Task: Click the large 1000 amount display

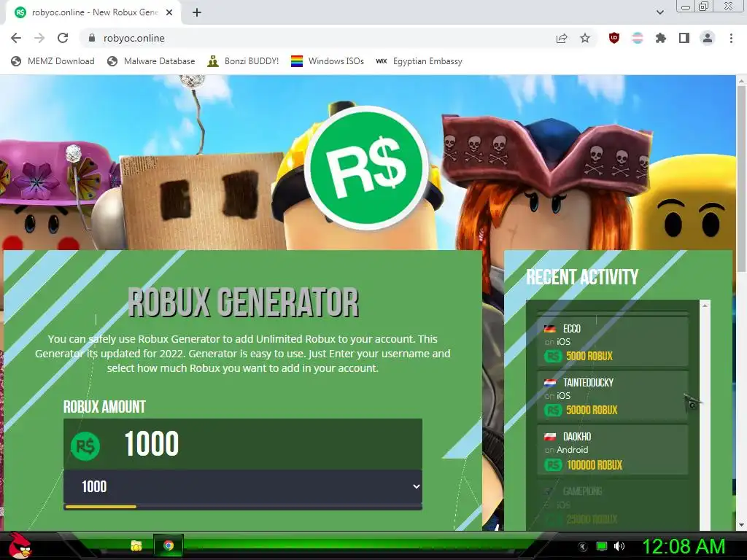Action: click(x=152, y=444)
